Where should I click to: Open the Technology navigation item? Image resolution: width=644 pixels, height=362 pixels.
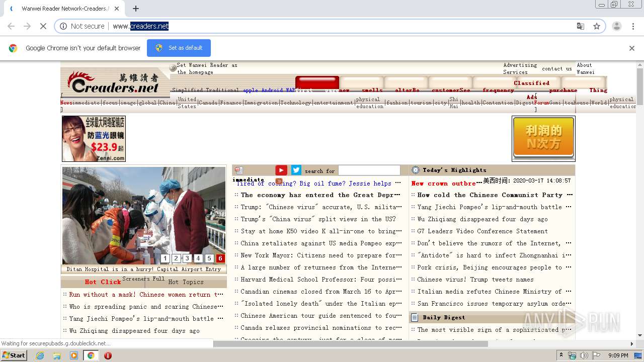coord(295,103)
